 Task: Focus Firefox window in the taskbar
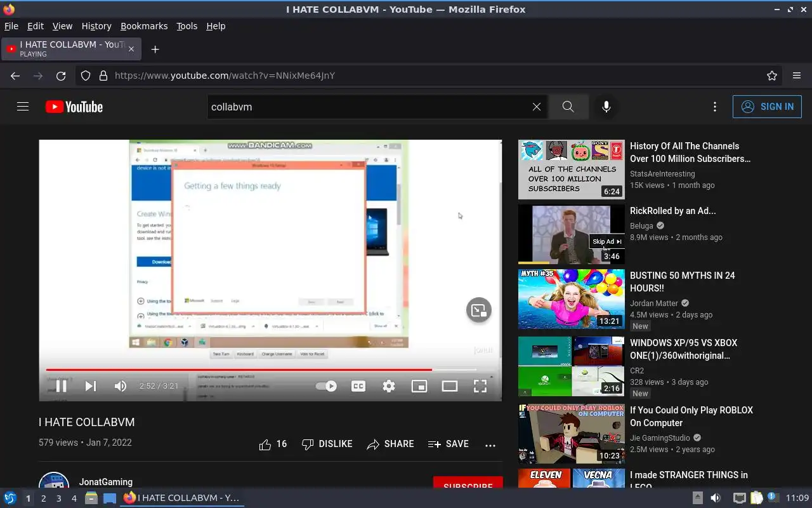(182, 498)
